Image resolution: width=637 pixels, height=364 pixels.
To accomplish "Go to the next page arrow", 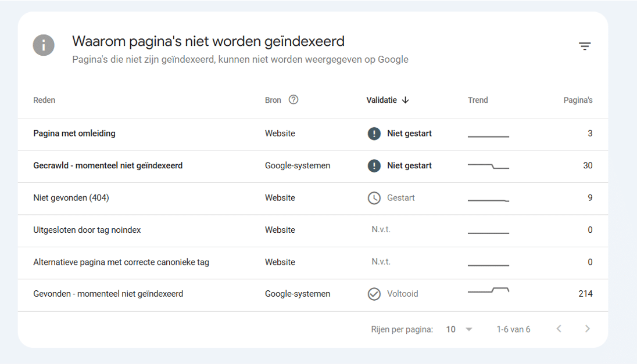I will coord(588,329).
